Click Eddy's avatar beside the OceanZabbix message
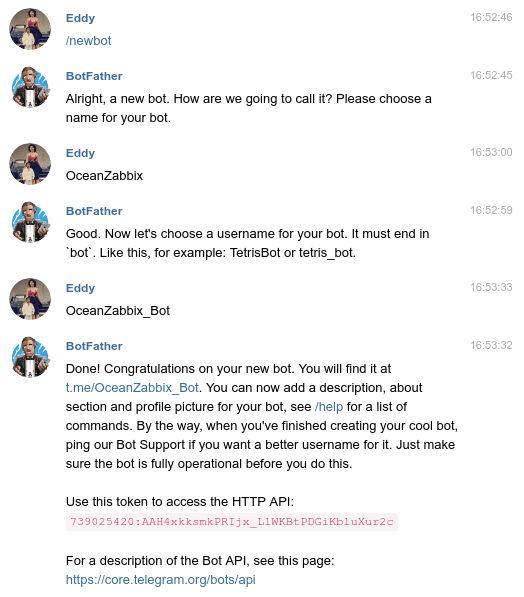The image size is (524, 597). (x=30, y=164)
